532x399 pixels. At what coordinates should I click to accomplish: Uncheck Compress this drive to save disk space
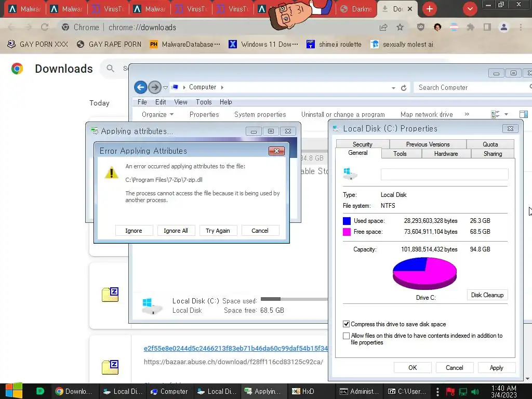346,324
